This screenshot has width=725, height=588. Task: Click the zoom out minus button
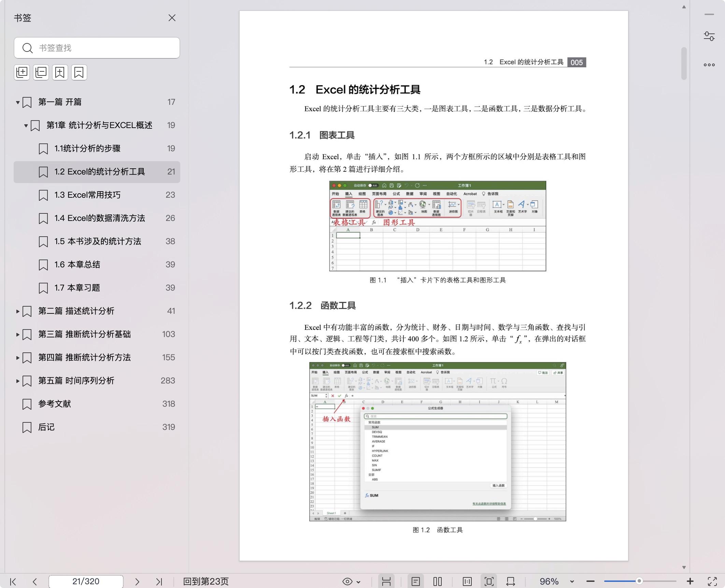[591, 581]
